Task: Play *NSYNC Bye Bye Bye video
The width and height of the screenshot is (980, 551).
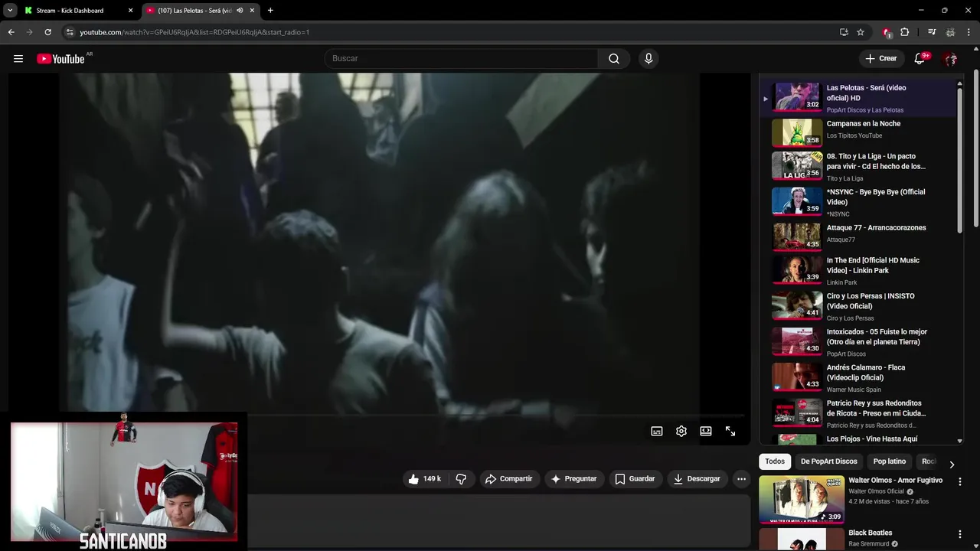Action: 858,203
